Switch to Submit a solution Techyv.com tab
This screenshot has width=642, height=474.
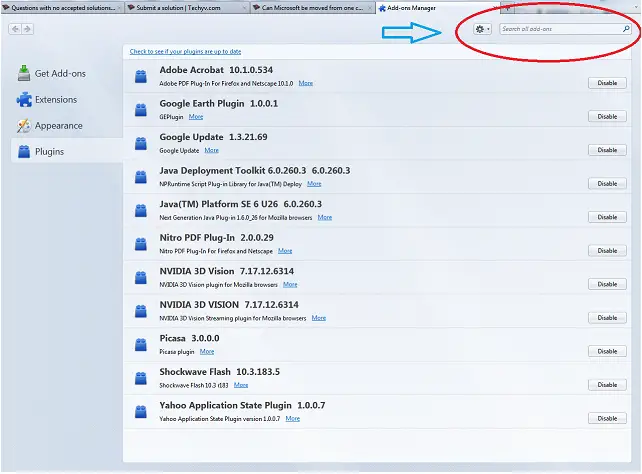(x=187, y=8)
